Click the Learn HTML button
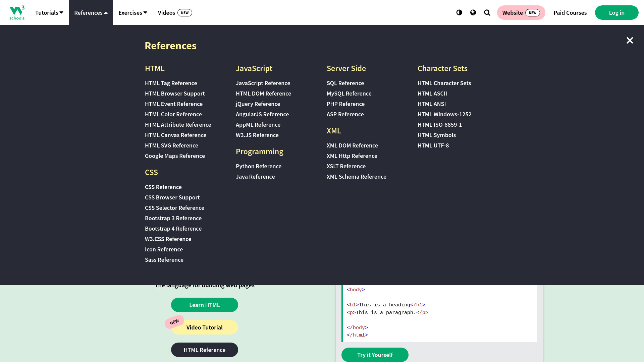The image size is (644, 362). 205,305
